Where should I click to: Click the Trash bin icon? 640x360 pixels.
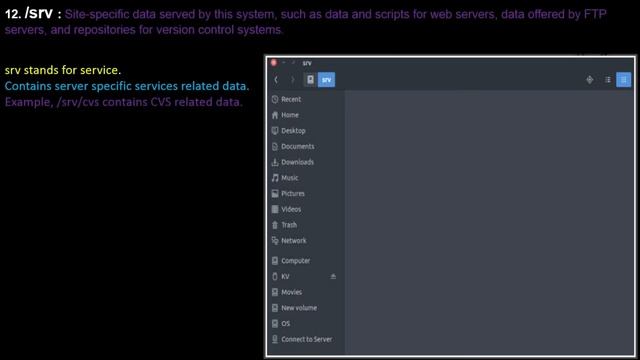click(x=275, y=225)
